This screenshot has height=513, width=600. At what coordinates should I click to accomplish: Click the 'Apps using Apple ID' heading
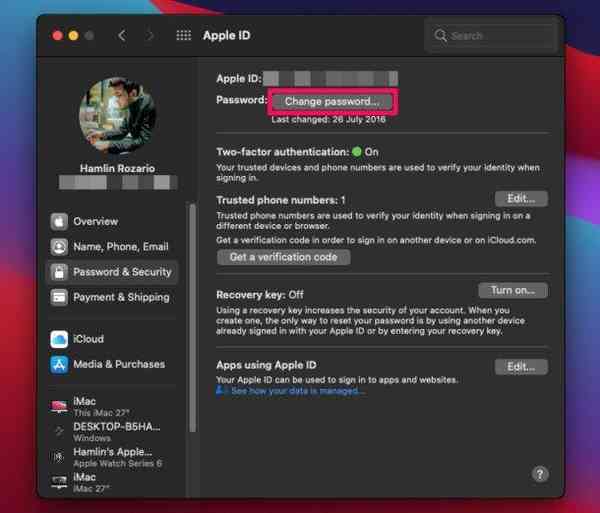266,365
